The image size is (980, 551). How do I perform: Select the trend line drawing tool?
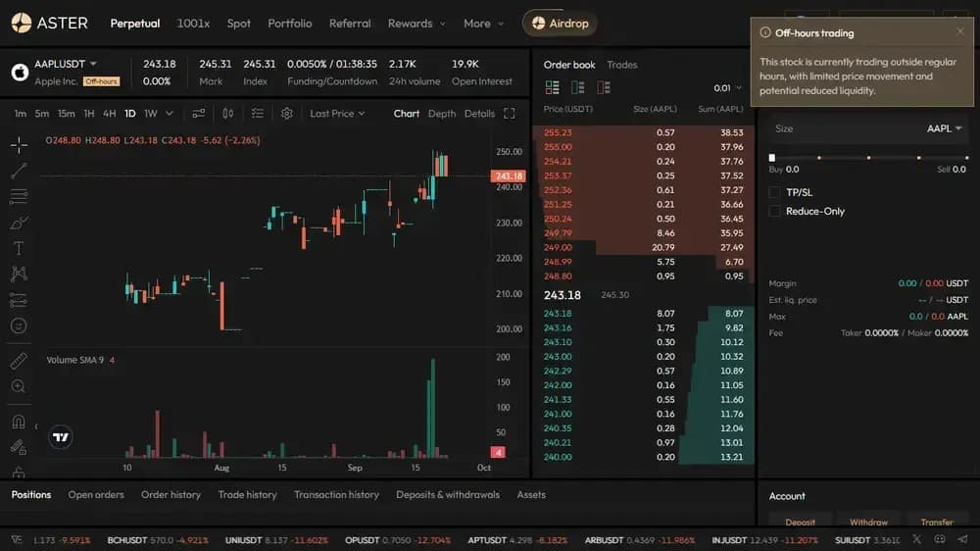(19, 171)
